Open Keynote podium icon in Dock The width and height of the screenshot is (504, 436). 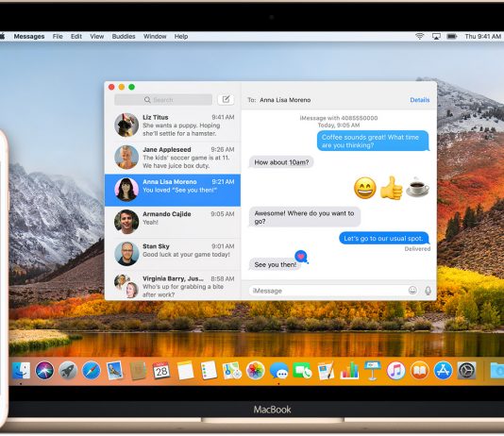(x=372, y=371)
